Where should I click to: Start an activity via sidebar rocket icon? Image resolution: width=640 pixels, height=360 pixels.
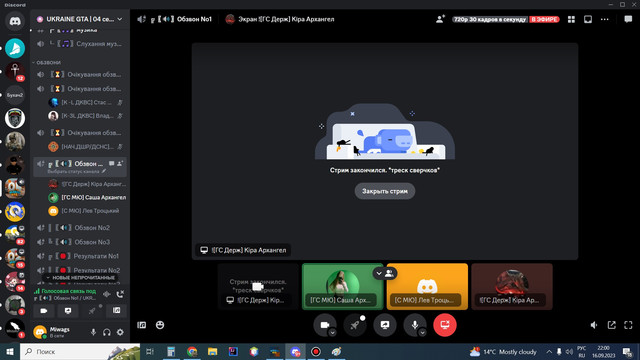92,311
